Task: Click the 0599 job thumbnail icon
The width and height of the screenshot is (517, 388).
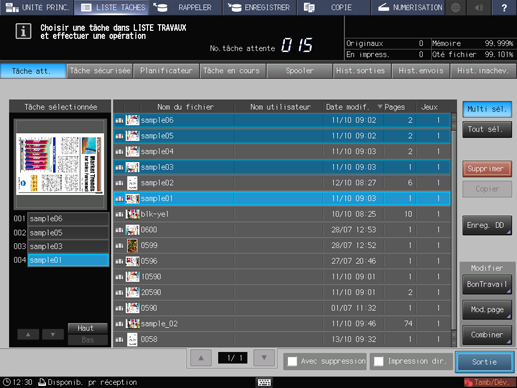Action: tap(132, 245)
